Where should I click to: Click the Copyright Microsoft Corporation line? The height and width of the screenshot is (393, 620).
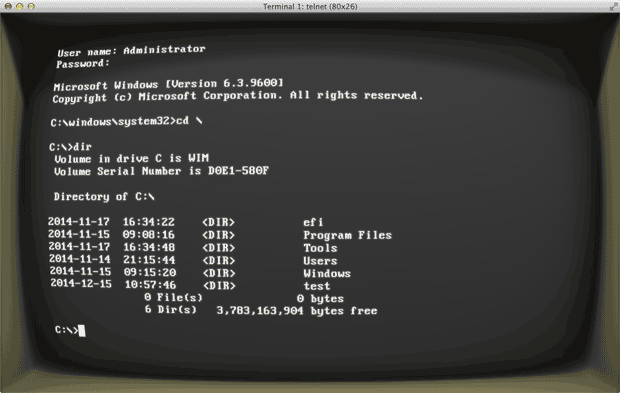click(x=238, y=96)
